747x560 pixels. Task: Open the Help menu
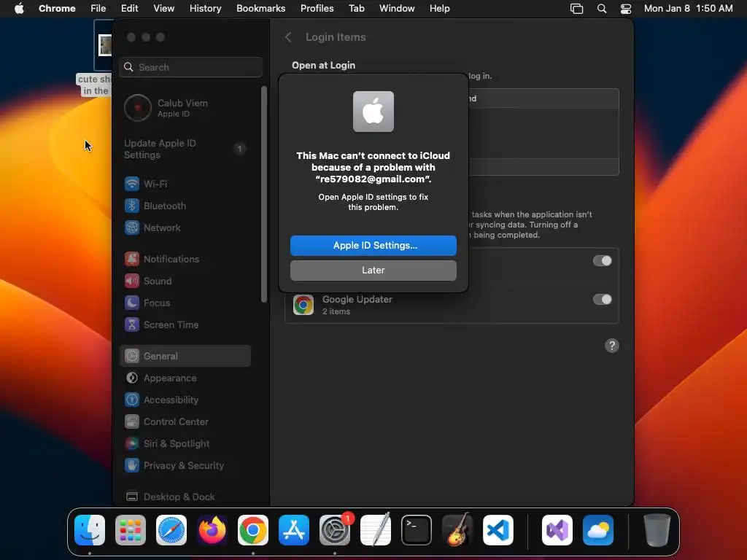pos(439,9)
